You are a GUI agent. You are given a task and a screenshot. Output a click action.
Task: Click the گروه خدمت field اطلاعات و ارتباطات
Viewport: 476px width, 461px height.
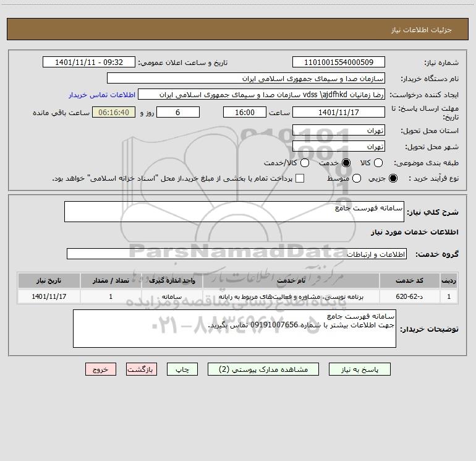(237, 254)
